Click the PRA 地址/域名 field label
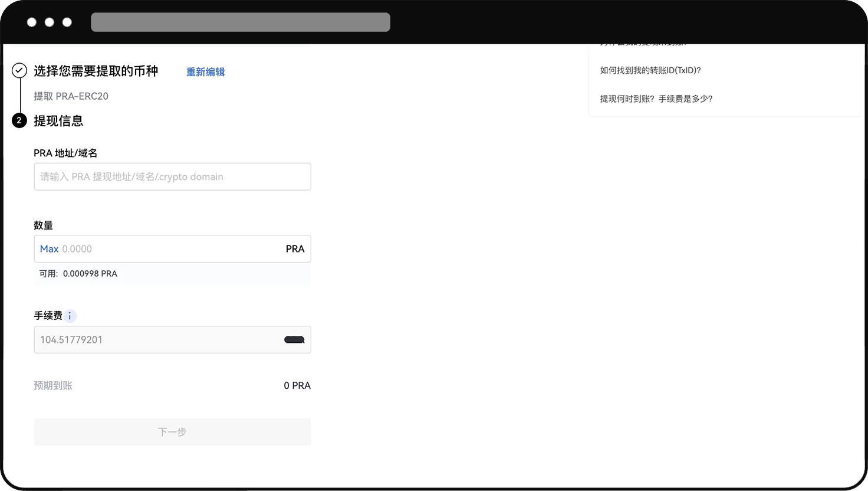Viewport: 868px width, 491px height. coord(65,153)
